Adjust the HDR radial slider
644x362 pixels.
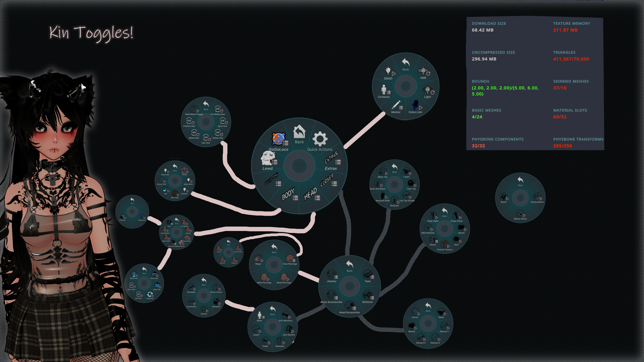click(423, 71)
